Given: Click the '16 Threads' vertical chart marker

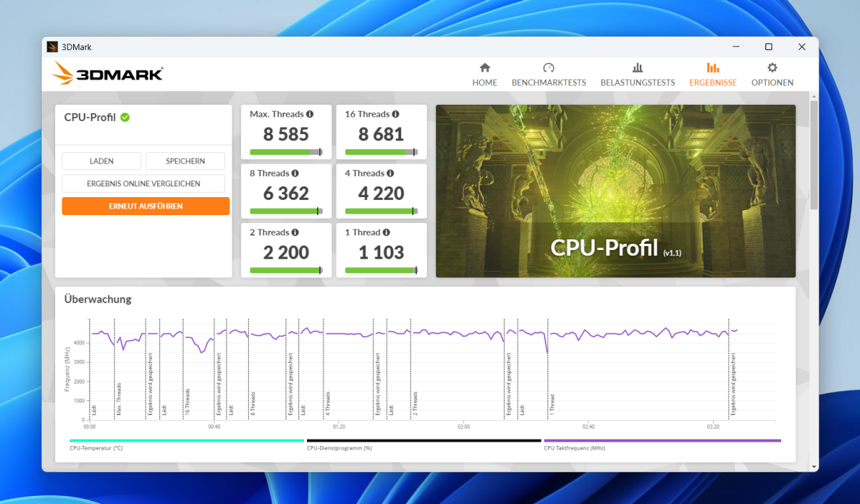Looking at the screenshot, I should (x=183, y=370).
